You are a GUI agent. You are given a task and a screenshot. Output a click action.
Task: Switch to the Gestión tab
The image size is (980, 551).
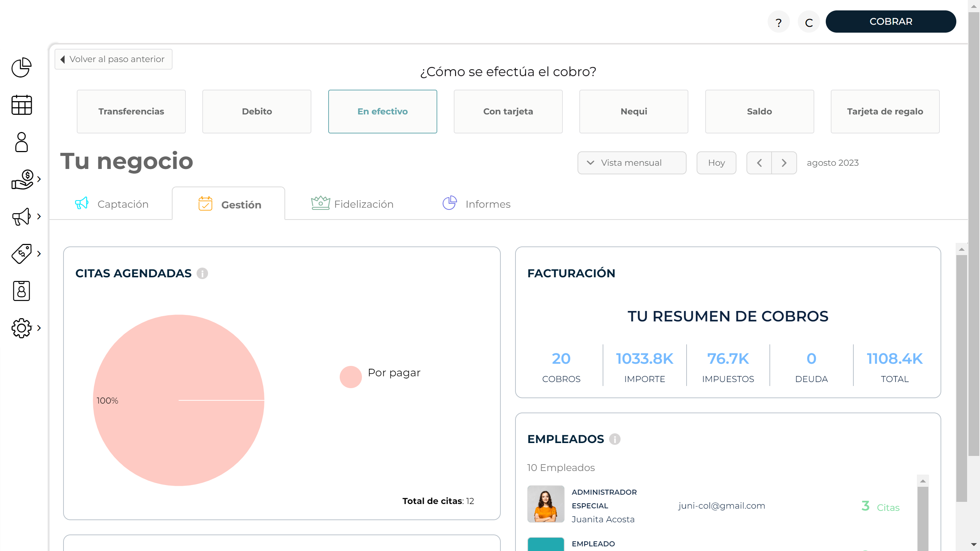point(228,204)
